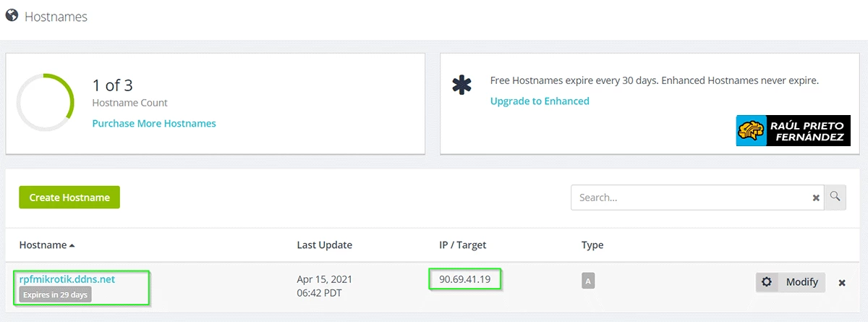The image size is (868, 322).
Task: Click the asterisk icon in the upgrade notice
Action: [x=461, y=85]
